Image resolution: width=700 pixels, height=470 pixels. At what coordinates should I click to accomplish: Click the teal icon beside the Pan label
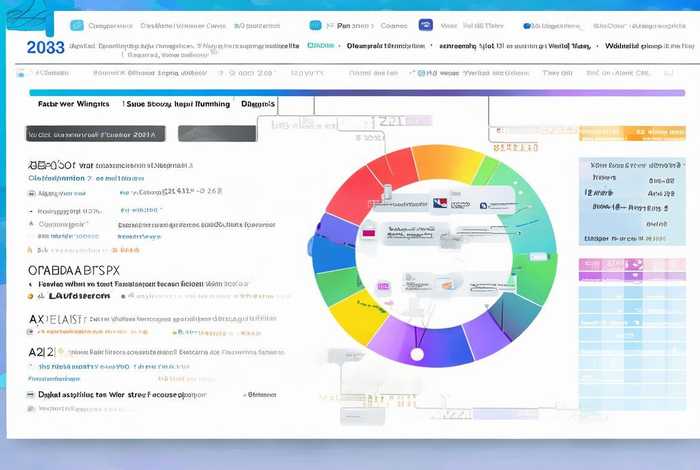coord(316,25)
